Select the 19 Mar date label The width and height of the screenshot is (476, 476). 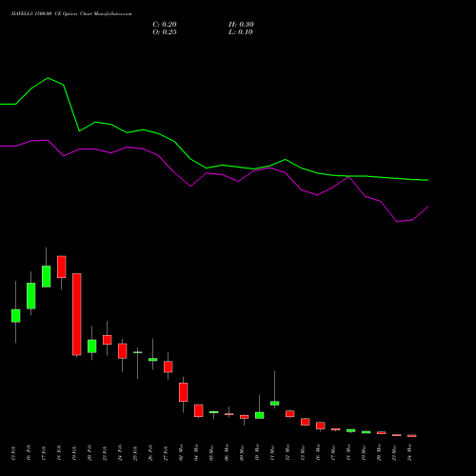pos(364,453)
